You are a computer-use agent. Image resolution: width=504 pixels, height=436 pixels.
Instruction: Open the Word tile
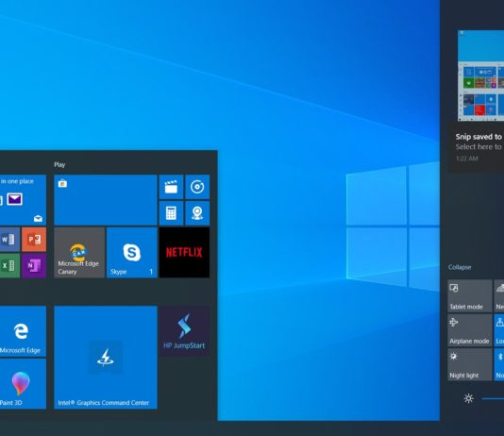coord(9,240)
